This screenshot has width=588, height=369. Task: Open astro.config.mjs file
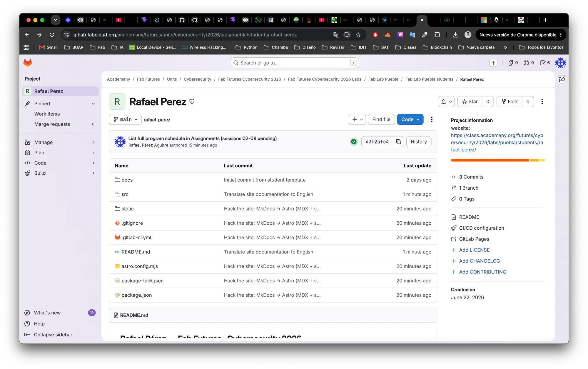click(x=140, y=266)
